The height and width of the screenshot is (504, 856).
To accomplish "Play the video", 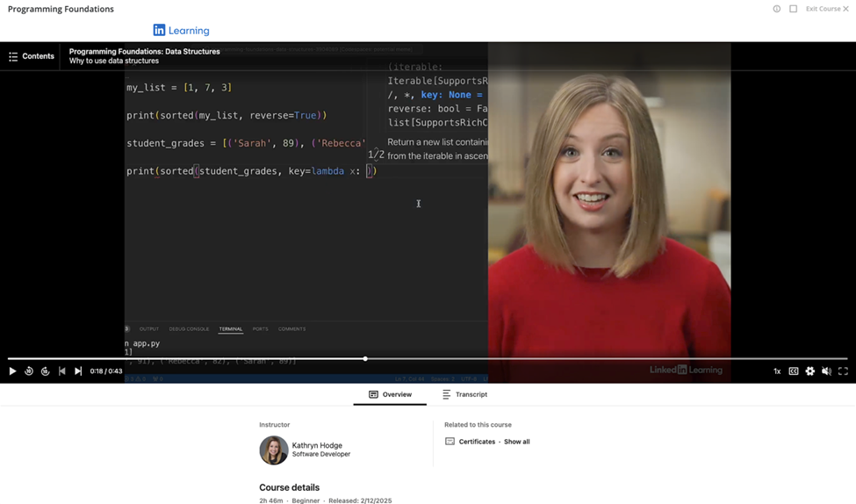I will tap(12, 371).
